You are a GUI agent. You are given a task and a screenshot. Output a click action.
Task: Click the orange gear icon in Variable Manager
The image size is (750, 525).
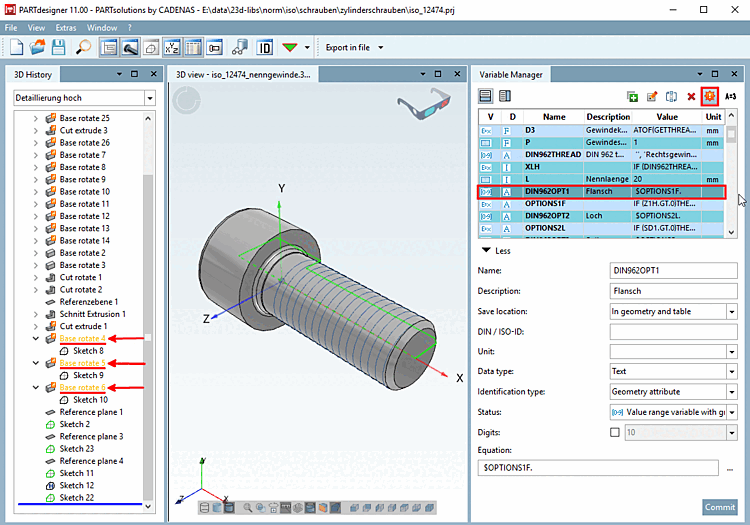710,96
